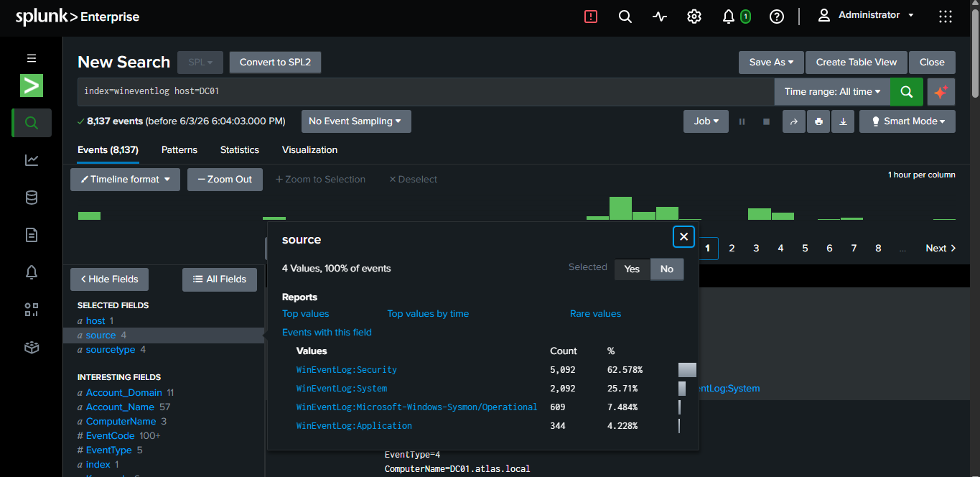Switch to the Statistics tab
This screenshot has height=477, width=980.
240,150
